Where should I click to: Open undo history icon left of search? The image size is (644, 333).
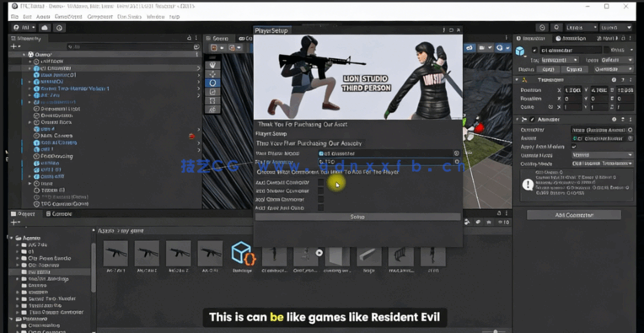[542, 28]
